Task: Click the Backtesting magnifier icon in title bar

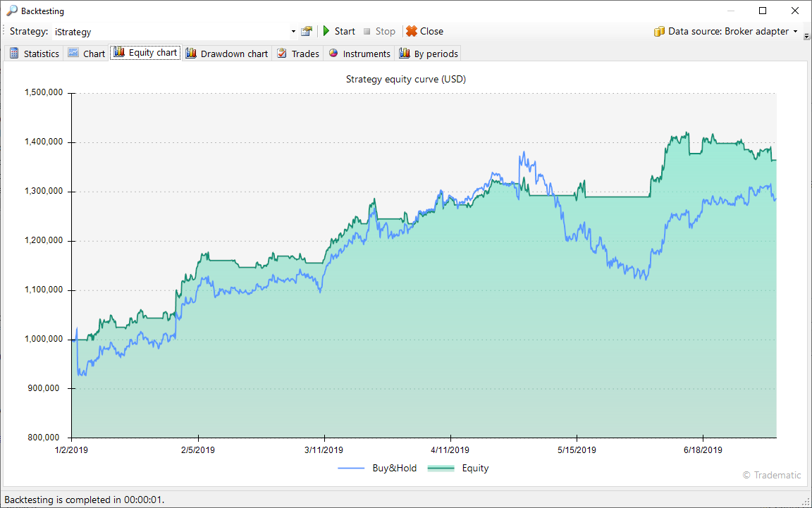Action: [x=12, y=11]
